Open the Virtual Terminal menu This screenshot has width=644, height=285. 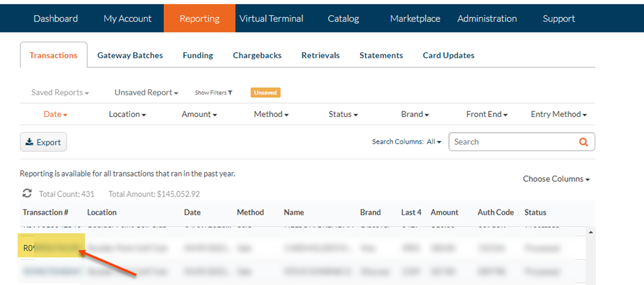271,19
